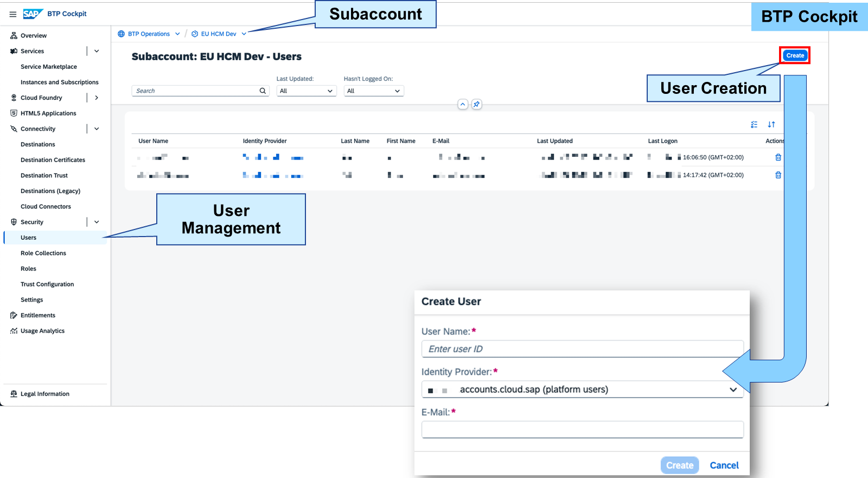
Task: Click the Create button at top right
Action: (795, 55)
